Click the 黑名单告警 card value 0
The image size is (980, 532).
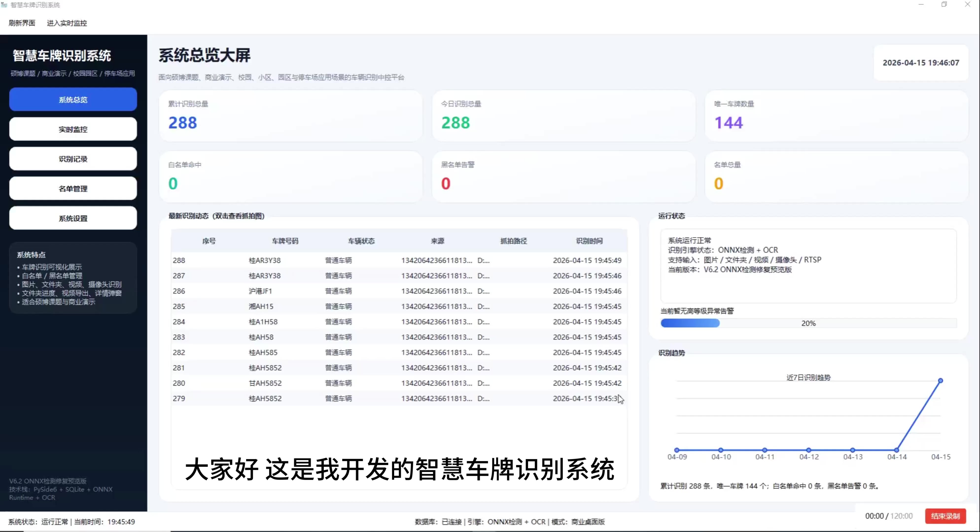click(x=446, y=183)
